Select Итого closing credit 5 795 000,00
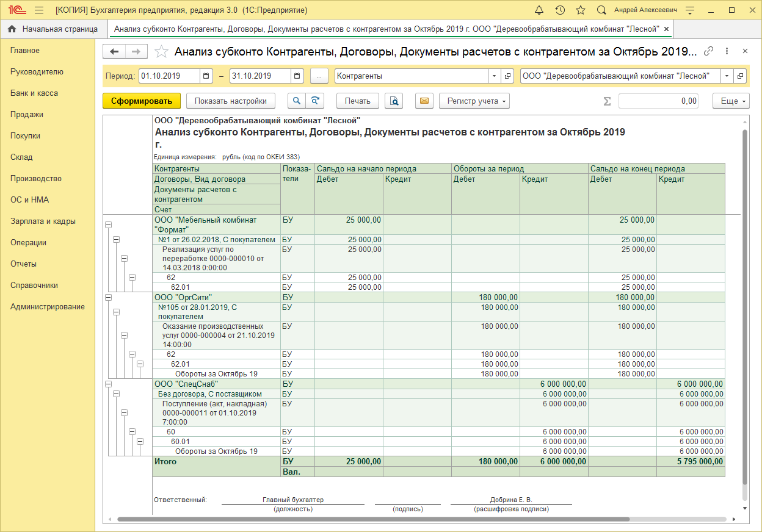This screenshot has width=762, height=532. pos(691,462)
